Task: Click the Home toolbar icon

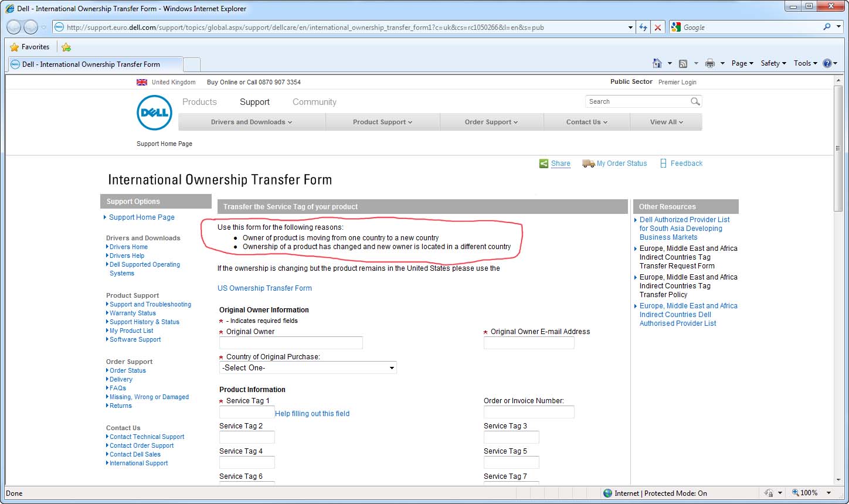Action: [x=657, y=63]
